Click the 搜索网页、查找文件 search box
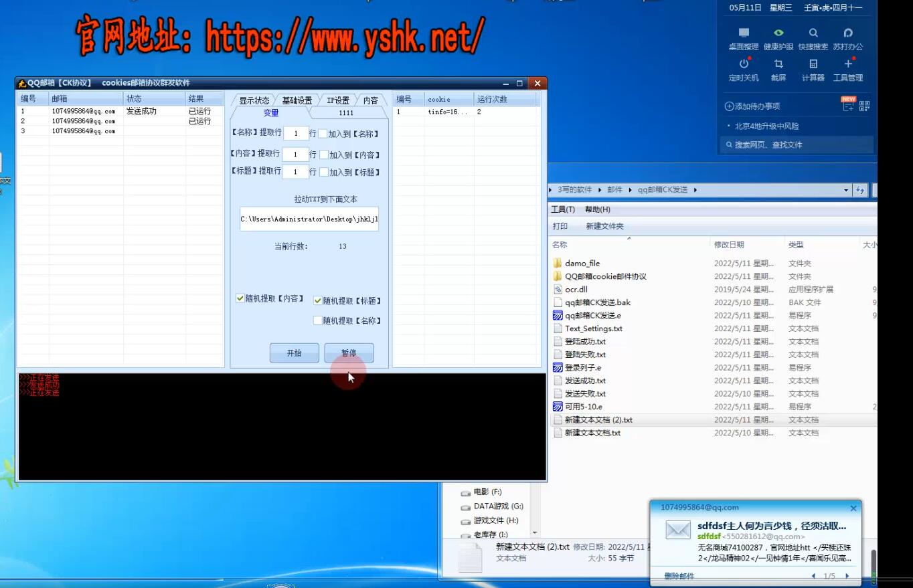This screenshot has height=588, width=913. (x=797, y=144)
